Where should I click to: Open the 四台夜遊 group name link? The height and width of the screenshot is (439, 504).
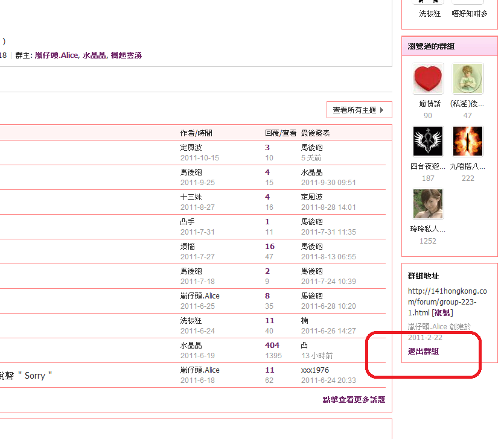(428, 166)
